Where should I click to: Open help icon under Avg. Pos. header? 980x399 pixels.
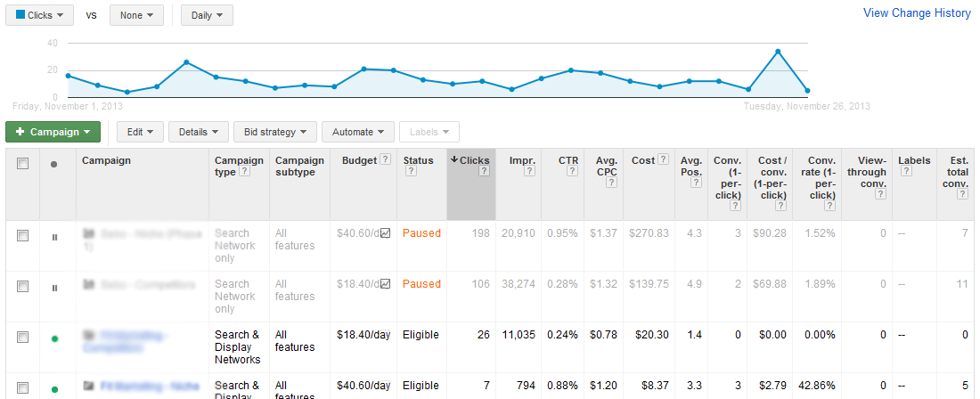point(697,183)
